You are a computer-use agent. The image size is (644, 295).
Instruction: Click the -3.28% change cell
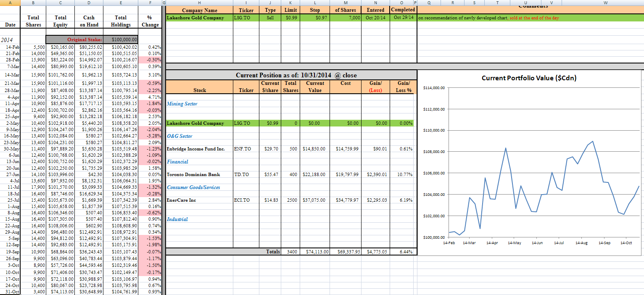[x=150, y=136]
